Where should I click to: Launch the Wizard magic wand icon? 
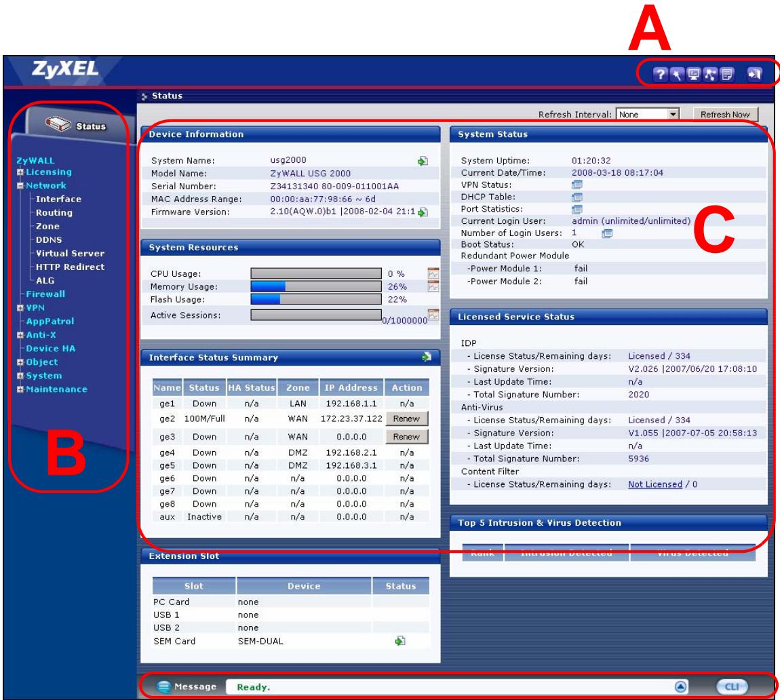[x=677, y=75]
